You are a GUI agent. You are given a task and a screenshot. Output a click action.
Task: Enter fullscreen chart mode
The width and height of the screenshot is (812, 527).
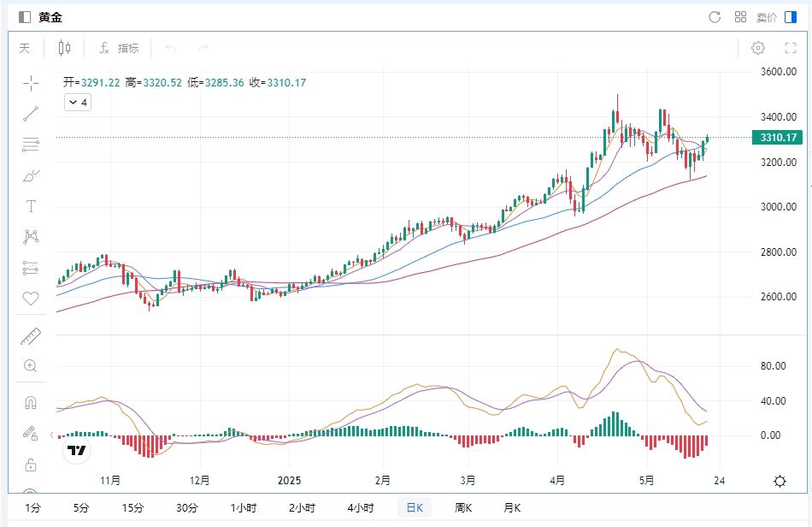pos(790,48)
